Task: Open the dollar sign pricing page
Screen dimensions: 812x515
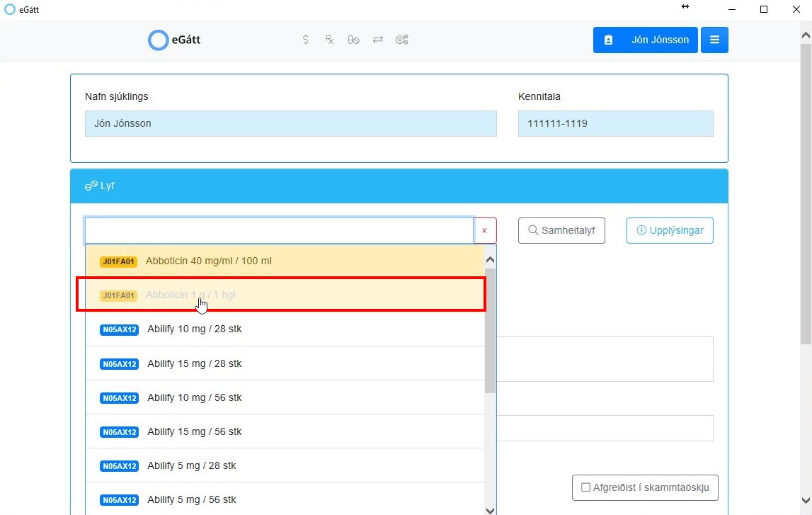Action: [306, 40]
